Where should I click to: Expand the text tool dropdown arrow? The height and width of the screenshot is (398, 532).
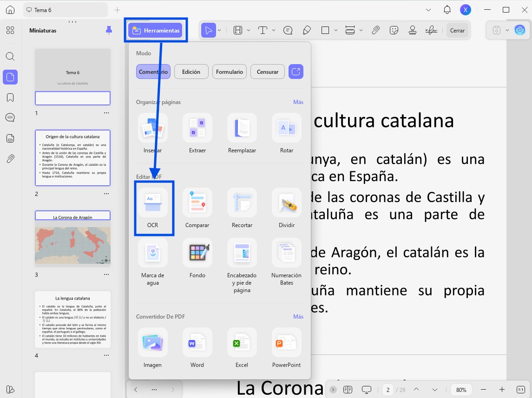coord(274,30)
